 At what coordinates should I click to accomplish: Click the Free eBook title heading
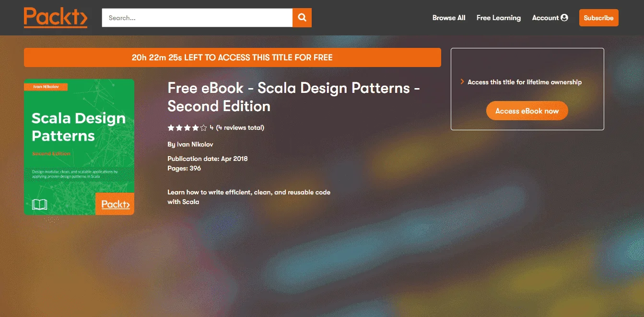point(293,97)
